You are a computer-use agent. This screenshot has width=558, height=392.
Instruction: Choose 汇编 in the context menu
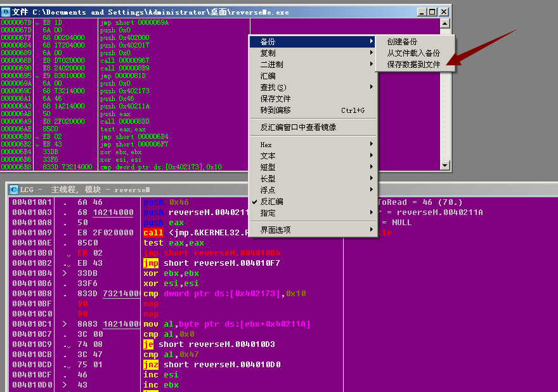[x=313, y=76]
